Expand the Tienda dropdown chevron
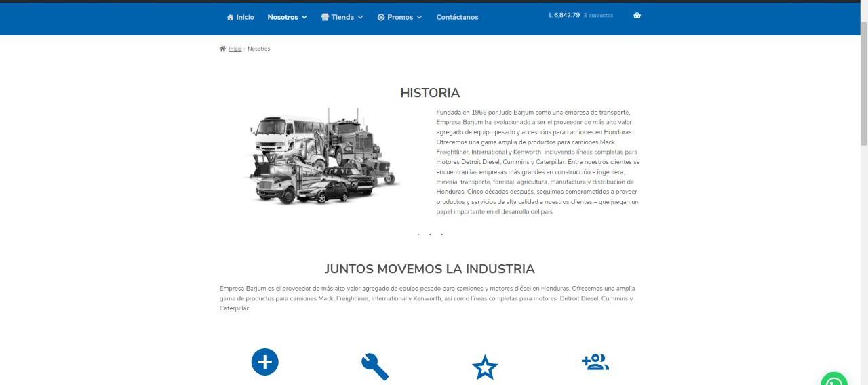 click(x=360, y=18)
